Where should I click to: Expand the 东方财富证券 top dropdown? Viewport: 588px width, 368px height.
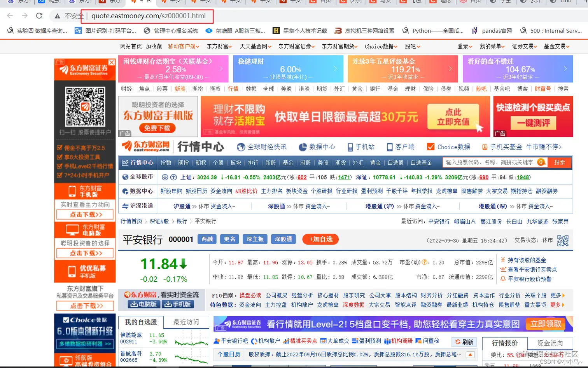pyautogui.click(x=297, y=46)
